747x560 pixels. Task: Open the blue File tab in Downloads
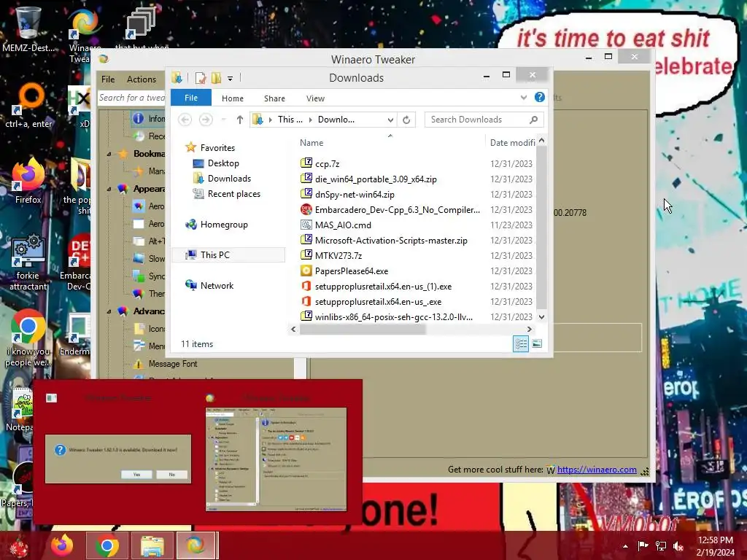click(x=191, y=98)
